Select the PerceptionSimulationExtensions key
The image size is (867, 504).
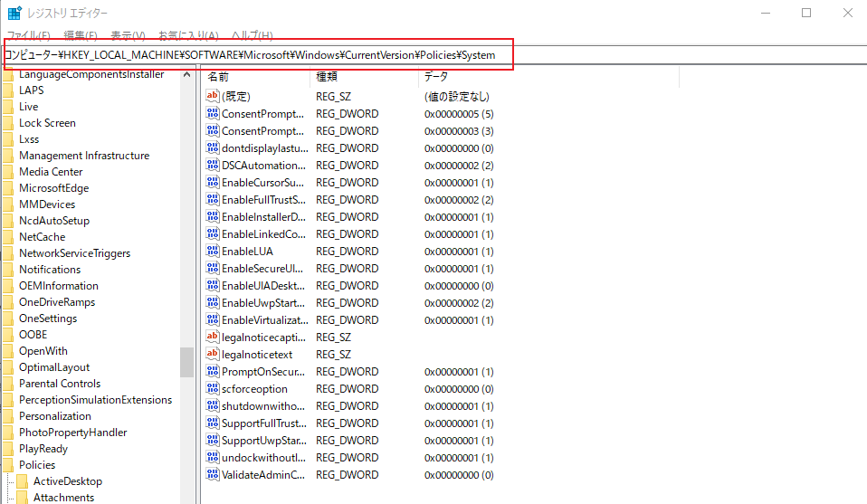click(95, 400)
